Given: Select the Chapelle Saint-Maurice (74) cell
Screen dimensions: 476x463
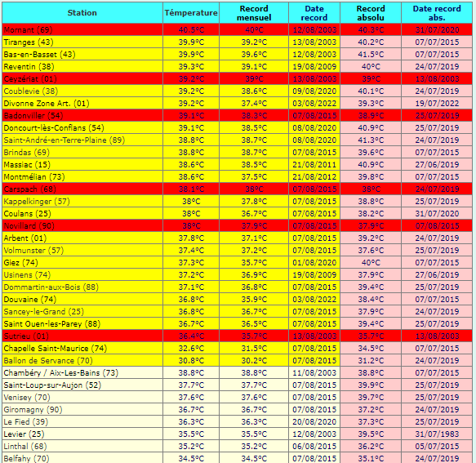Looking at the screenshot, I should click(82, 348).
